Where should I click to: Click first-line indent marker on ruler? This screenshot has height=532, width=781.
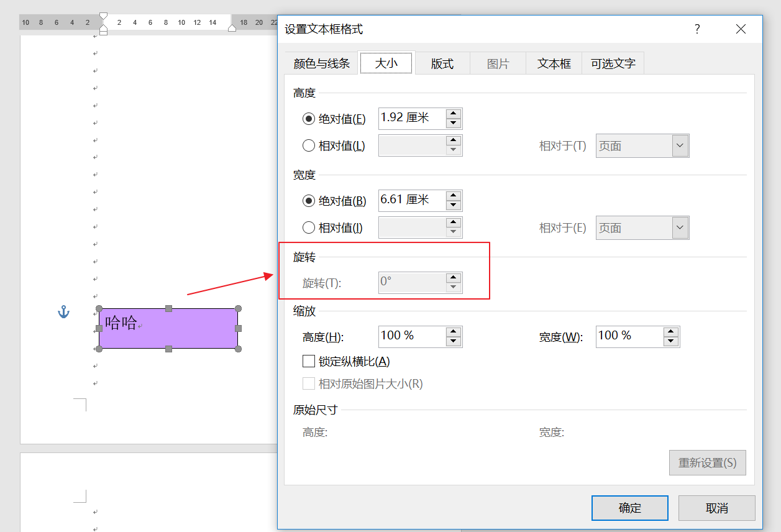[103, 16]
